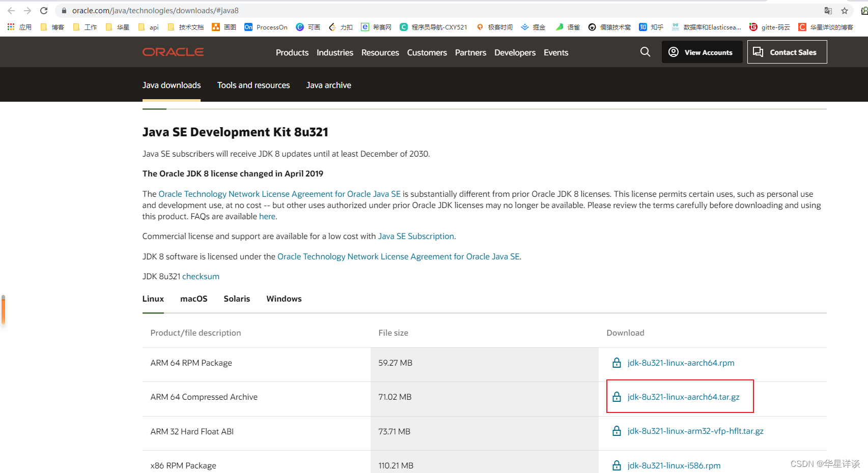Open the Java SE Subscription link

pos(416,236)
